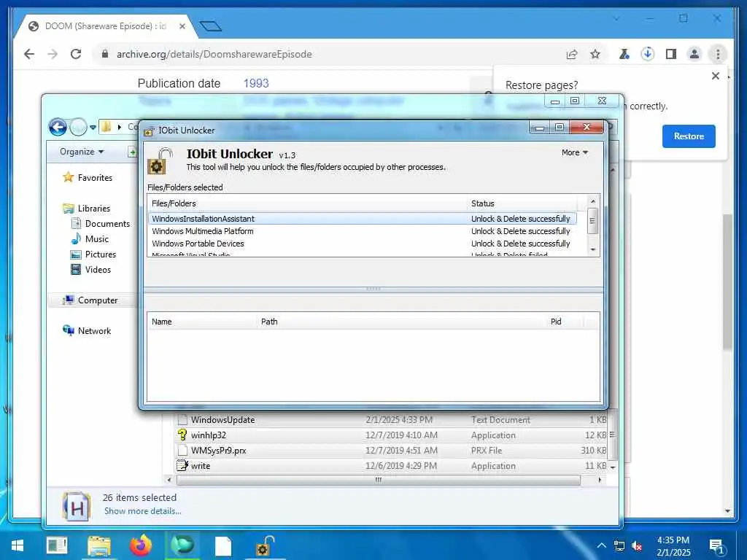Click the Explorer Forward navigation button
This screenshot has height=560, width=747.
click(x=78, y=127)
